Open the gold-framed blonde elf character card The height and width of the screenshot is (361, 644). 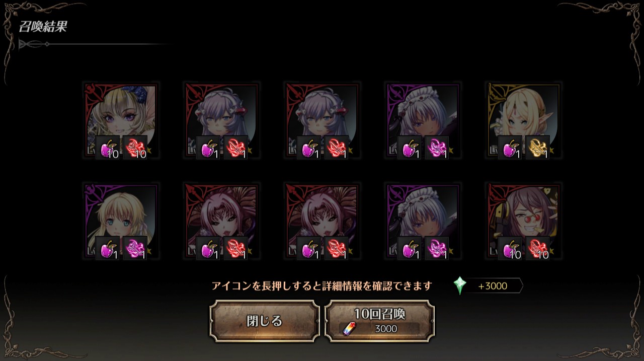[x=523, y=121]
